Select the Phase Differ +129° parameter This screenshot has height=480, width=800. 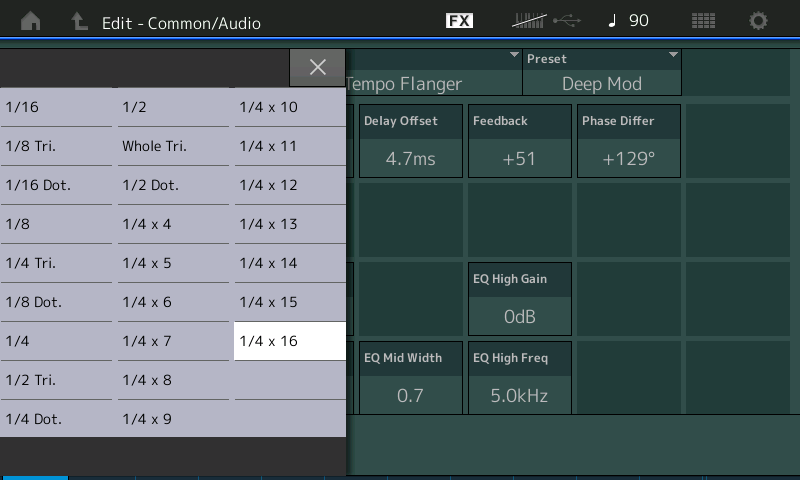(x=629, y=141)
